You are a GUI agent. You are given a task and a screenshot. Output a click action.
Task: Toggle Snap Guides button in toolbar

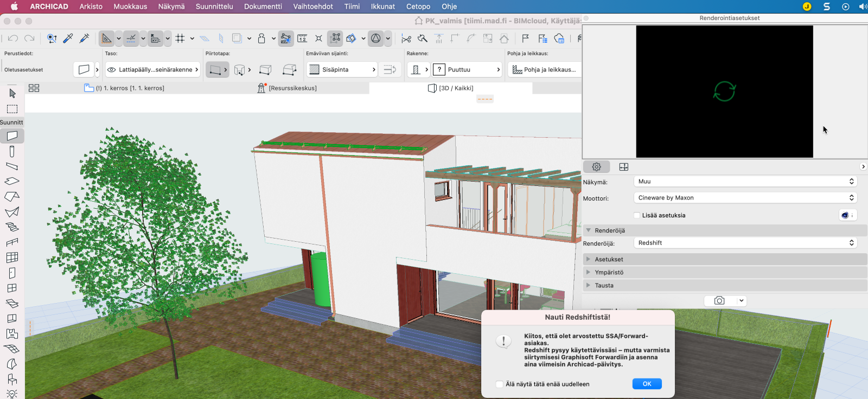(131, 38)
